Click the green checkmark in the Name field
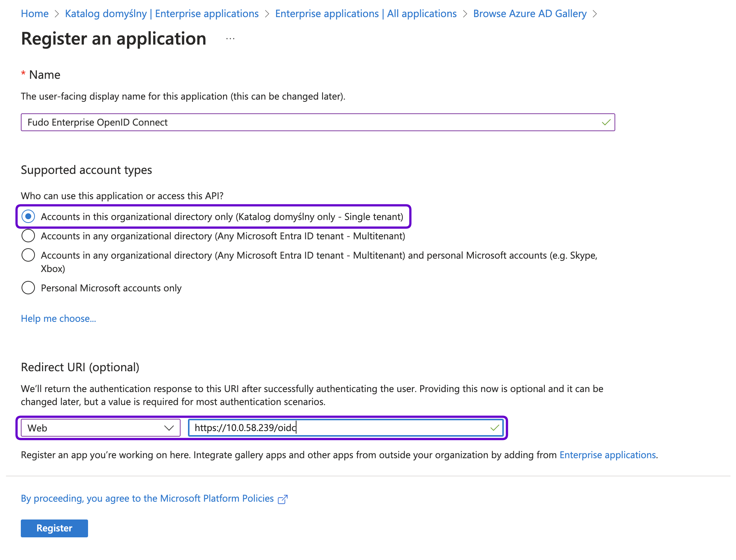 pyautogui.click(x=606, y=122)
